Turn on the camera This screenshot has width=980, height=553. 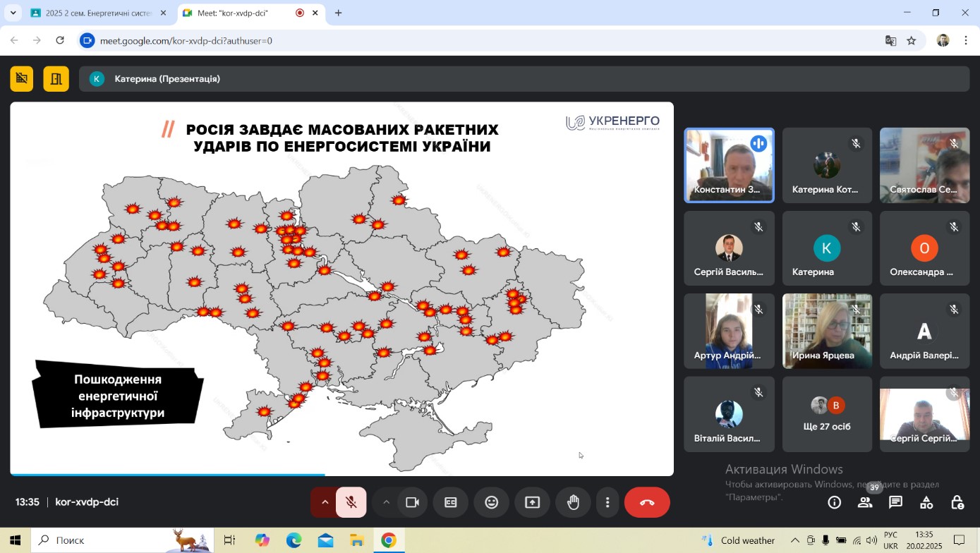[412, 502]
